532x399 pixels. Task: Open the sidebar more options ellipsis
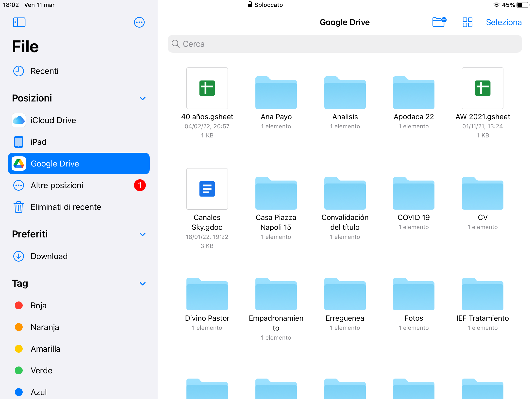[139, 22]
